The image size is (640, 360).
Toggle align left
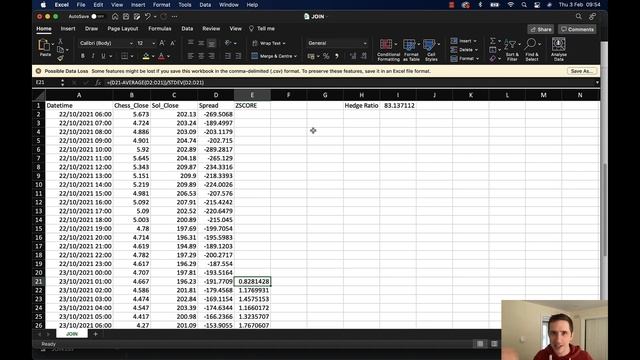coord(191,56)
